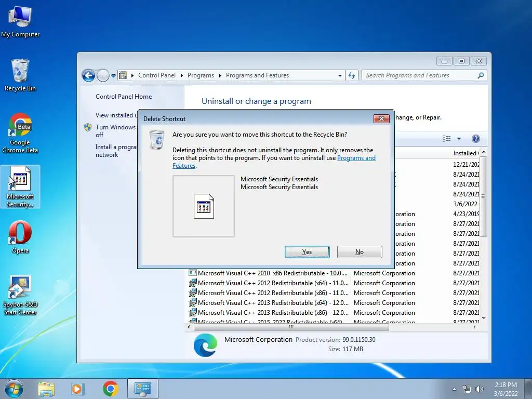Screen dimensions: 532x399
Task: Click the Microsoft Edge icon in details pane
Action: coord(205,345)
